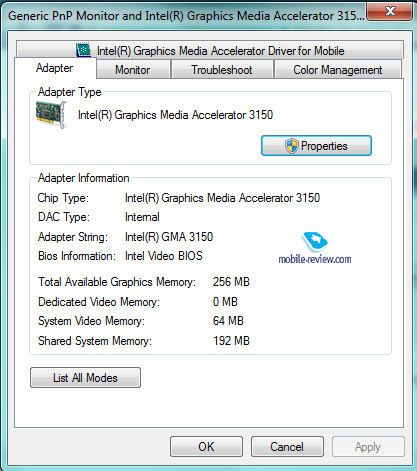The height and width of the screenshot is (471, 417).
Task: Click the graphics card adapter icon
Action: [x=52, y=115]
